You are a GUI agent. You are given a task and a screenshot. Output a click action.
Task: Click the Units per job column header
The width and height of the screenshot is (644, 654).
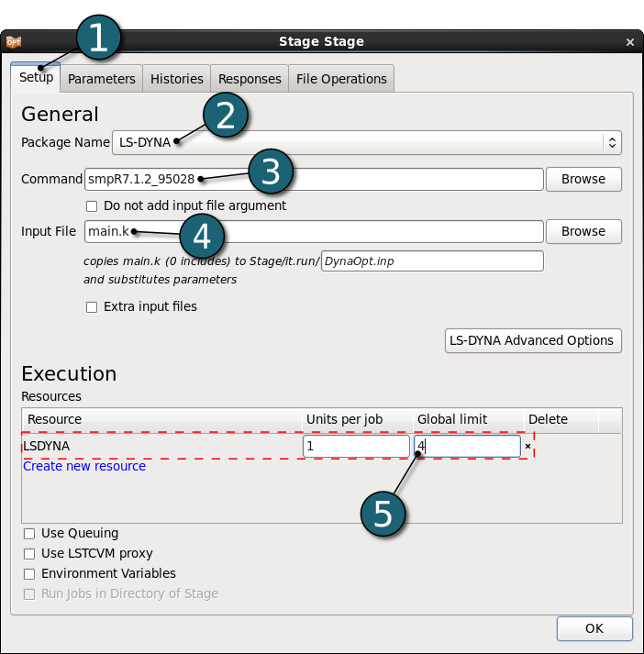point(358,419)
